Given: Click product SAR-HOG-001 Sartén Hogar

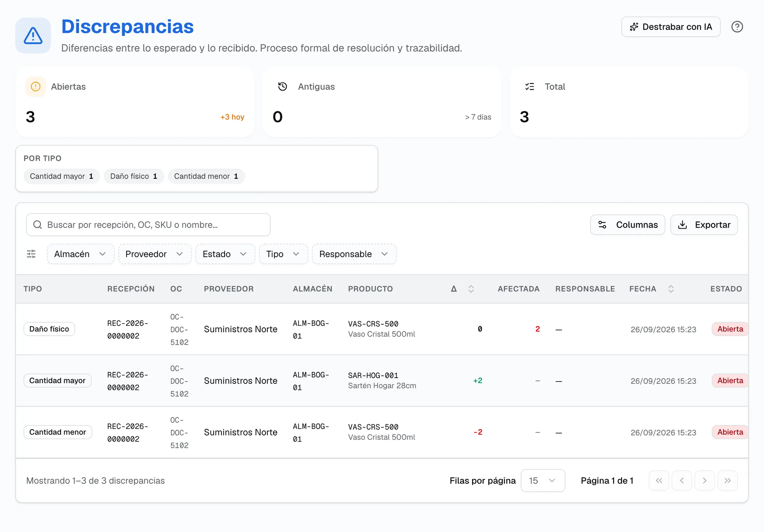Looking at the screenshot, I should (x=382, y=380).
